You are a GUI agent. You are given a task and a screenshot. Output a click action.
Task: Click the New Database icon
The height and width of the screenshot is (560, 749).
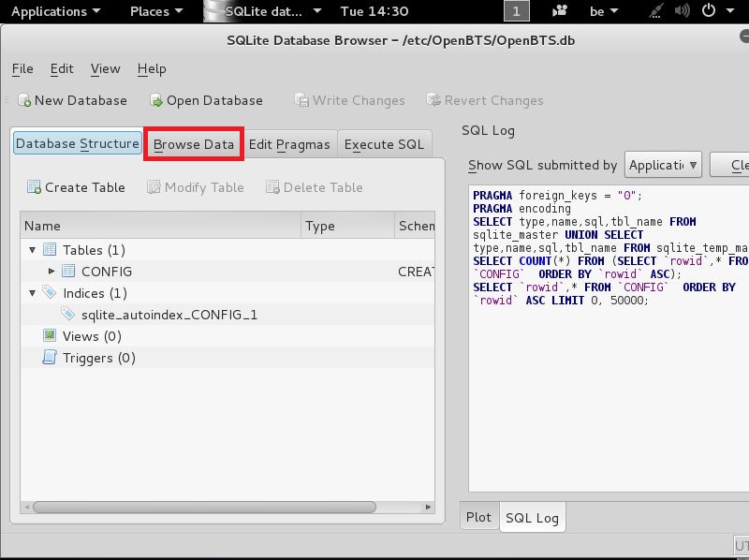(x=24, y=100)
